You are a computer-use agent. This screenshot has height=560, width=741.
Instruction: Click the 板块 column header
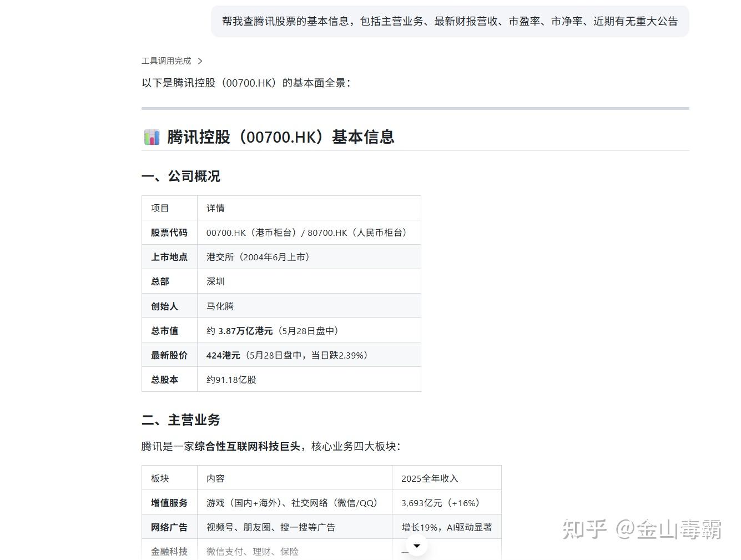(169, 478)
